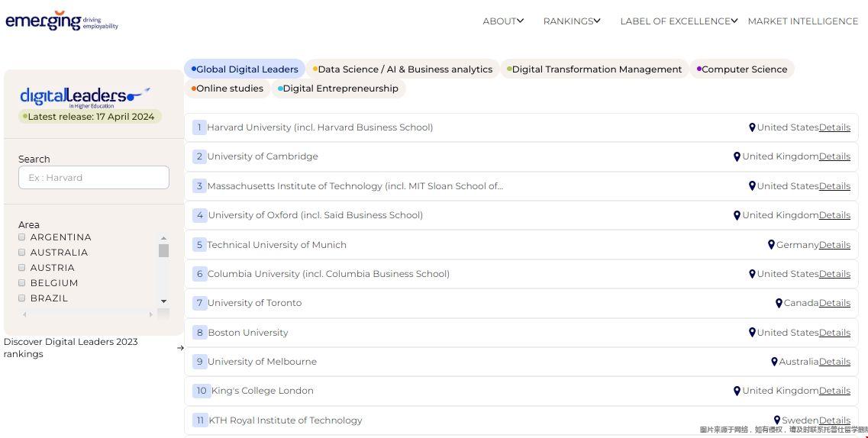The image size is (868, 438).
Task: Click the location pin in University of Toronto row
Action: [779, 304]
